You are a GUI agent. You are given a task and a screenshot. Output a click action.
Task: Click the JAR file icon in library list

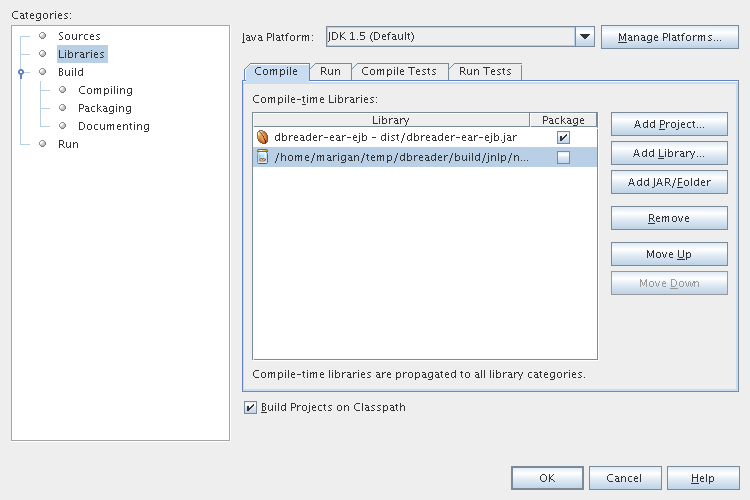pos(263,157)
